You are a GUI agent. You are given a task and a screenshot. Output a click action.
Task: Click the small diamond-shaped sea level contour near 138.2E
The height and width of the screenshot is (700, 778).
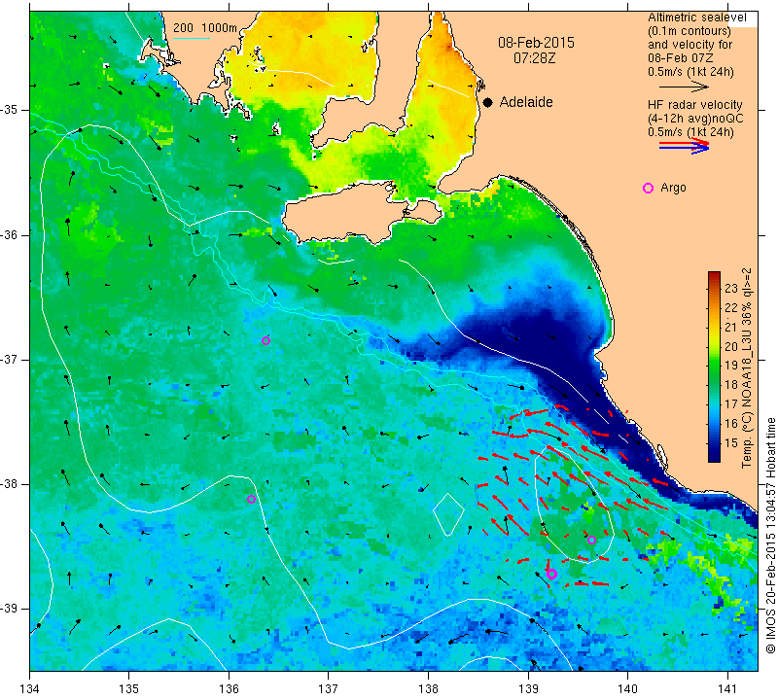tap(448, 514)
